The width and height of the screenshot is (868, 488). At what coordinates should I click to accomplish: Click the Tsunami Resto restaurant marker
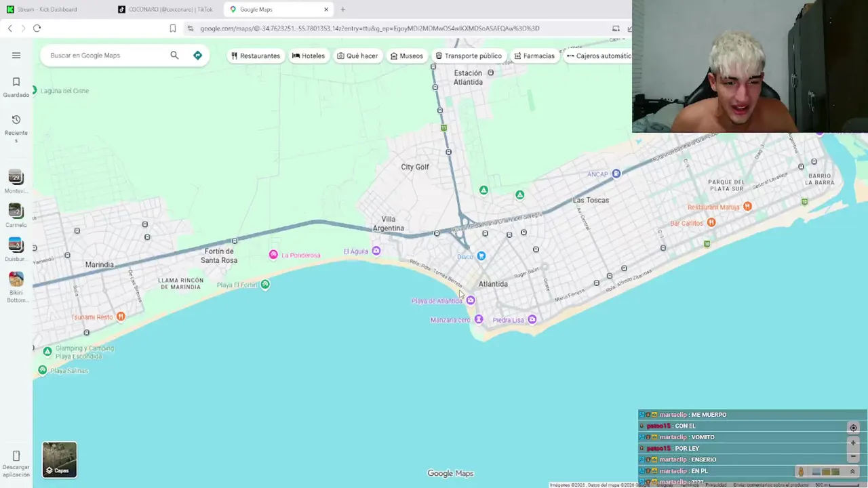[121, 317]
